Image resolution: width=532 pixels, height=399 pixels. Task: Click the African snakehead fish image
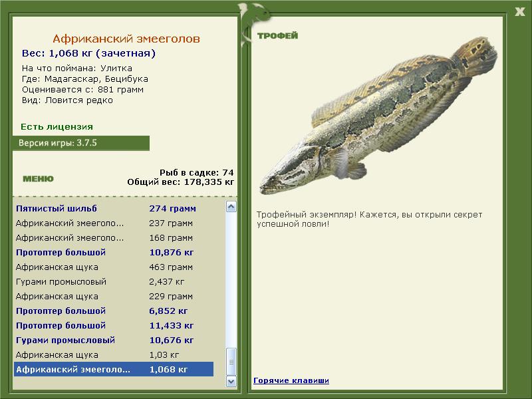click(378, 115)
